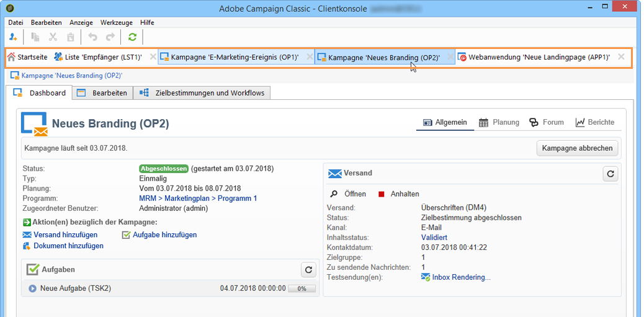Click the '03.07.2018 00:41:22' contact date
The width and height of the screenshot is (644, 317).
(x=454, y=247)
